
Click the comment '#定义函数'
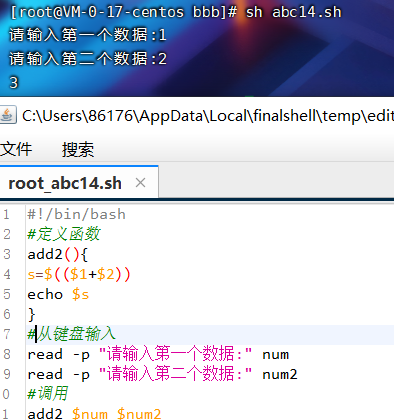pyautogui.click(x=64, y=234)
